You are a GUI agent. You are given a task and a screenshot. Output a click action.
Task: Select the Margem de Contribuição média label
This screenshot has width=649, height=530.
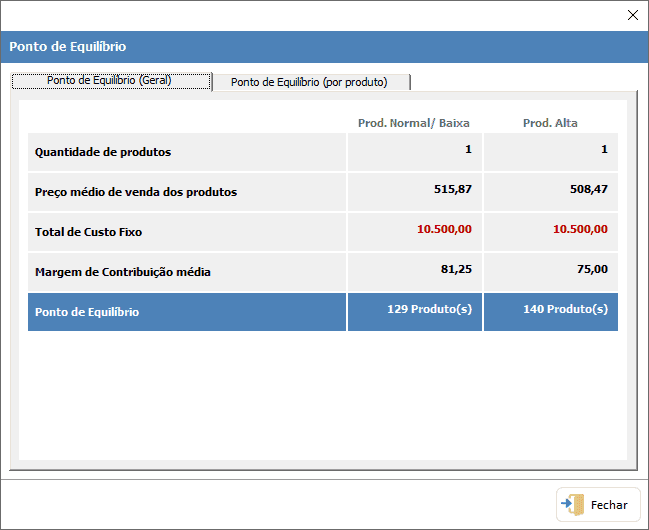(x=123, y=272)
